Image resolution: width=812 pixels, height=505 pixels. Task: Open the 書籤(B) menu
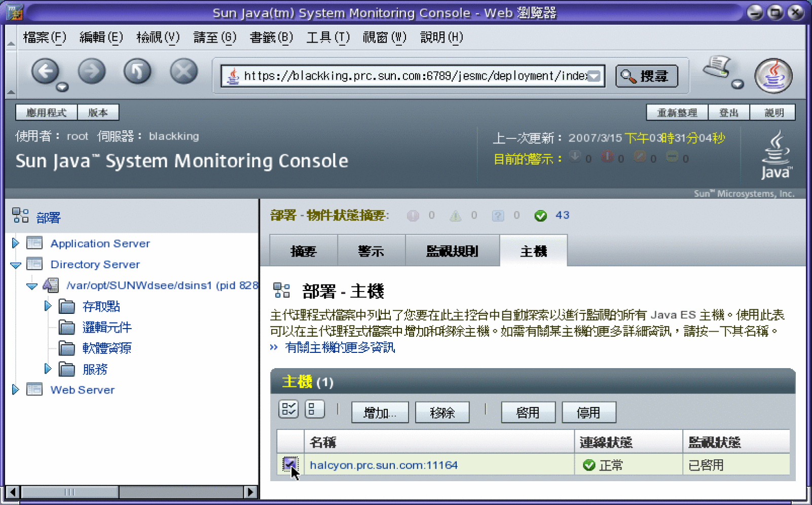point(271,38)
